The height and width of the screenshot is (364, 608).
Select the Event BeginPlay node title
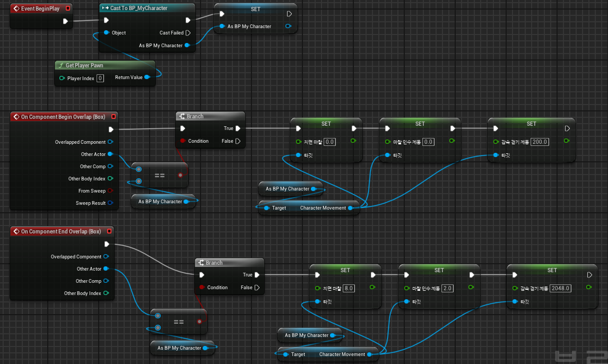(x=40, y=8)
